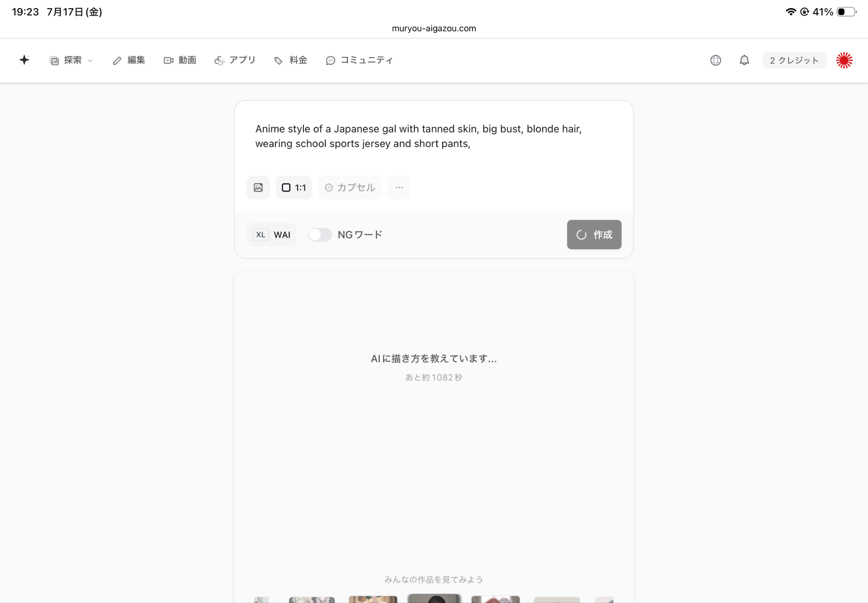Click the 2 クレジット credits button

[x=794, y=60]
